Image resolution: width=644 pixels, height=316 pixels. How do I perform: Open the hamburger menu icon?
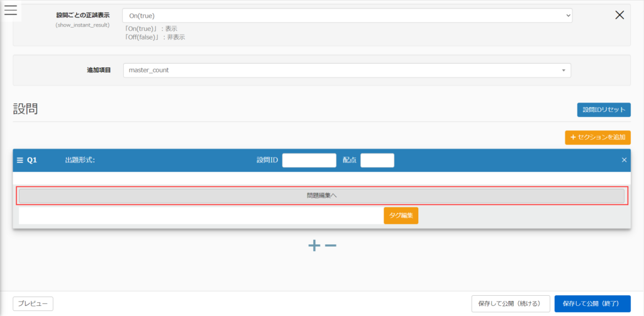point(11,10)
